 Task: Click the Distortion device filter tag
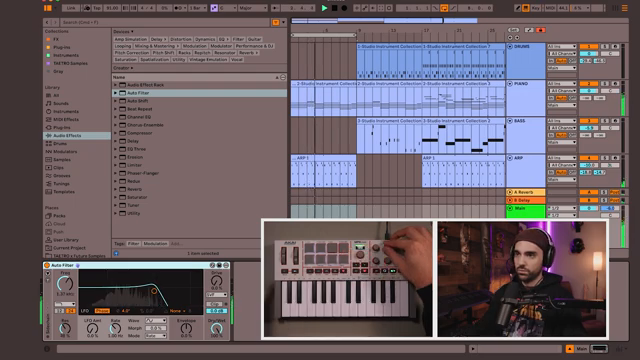(180, 39)
